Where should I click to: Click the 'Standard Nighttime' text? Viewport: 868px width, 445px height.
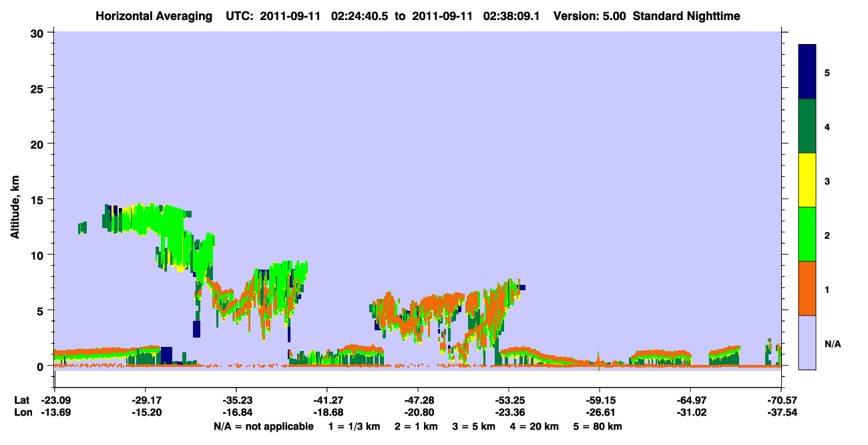[686, 15]
